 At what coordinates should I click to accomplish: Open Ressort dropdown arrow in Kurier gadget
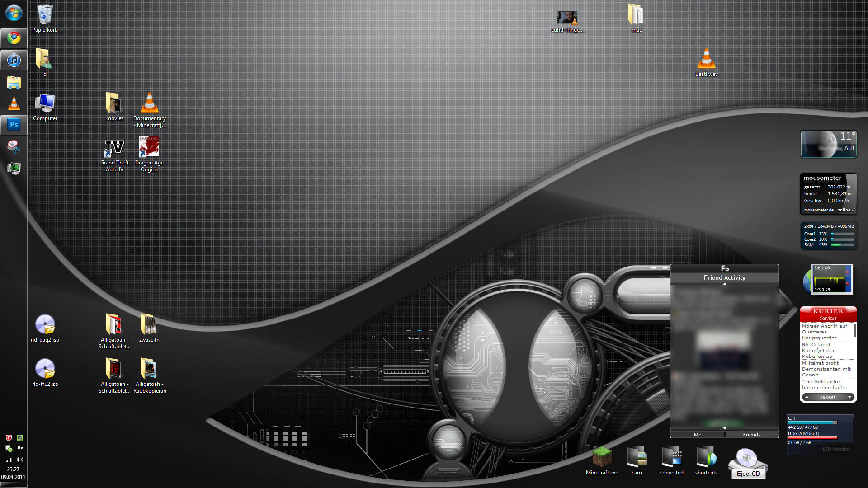[x=849, y=397]
